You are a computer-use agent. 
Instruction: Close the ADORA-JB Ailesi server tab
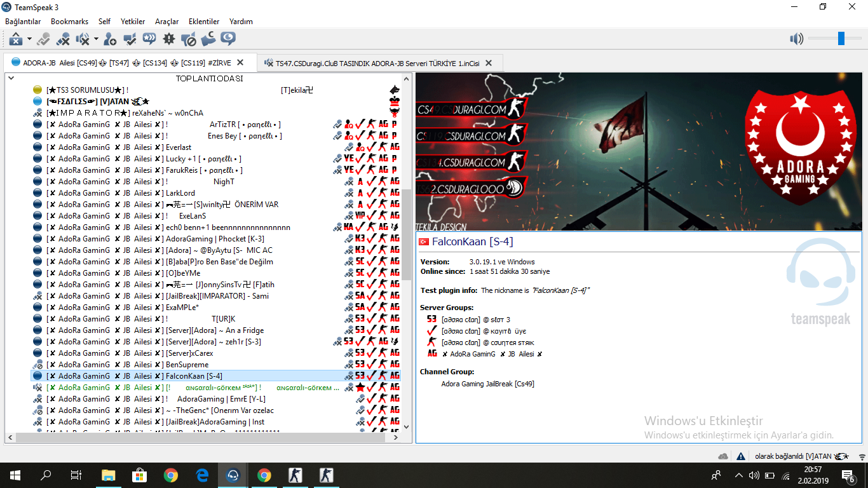[240, 63]
